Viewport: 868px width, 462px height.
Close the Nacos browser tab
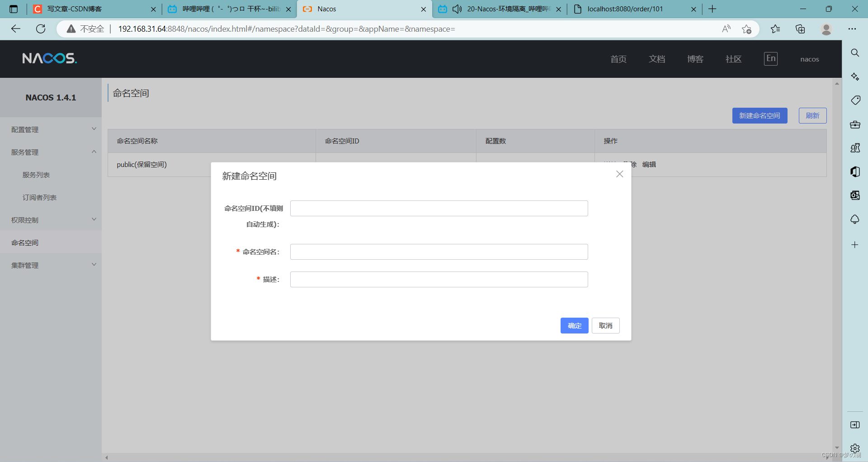click(423, 9)
